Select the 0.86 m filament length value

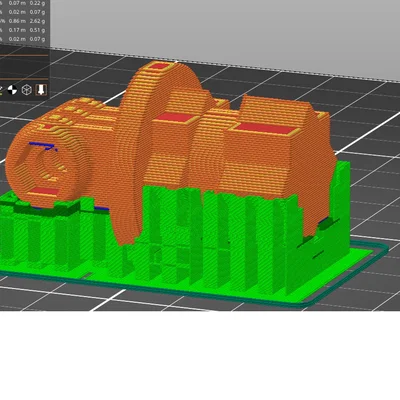tap(17, 21)
